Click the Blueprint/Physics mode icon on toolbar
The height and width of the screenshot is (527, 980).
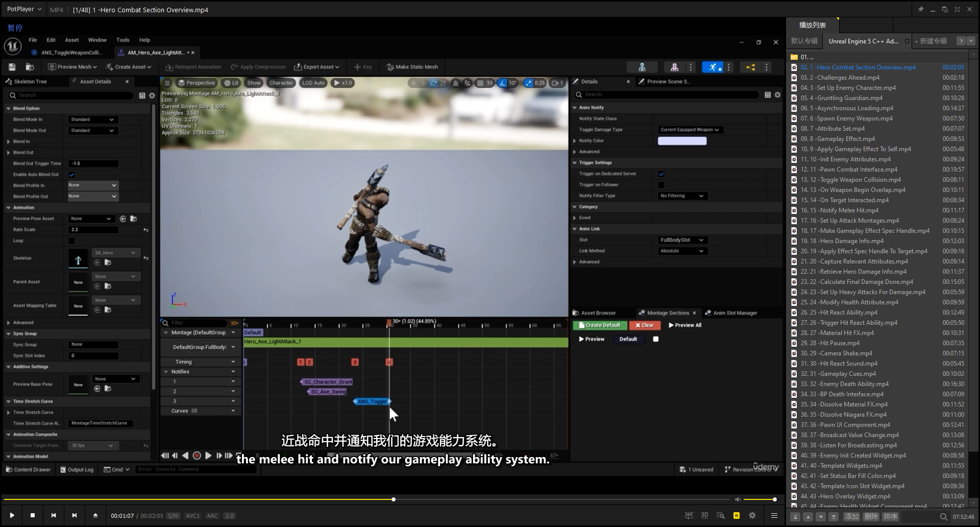(x=750, y=67)
